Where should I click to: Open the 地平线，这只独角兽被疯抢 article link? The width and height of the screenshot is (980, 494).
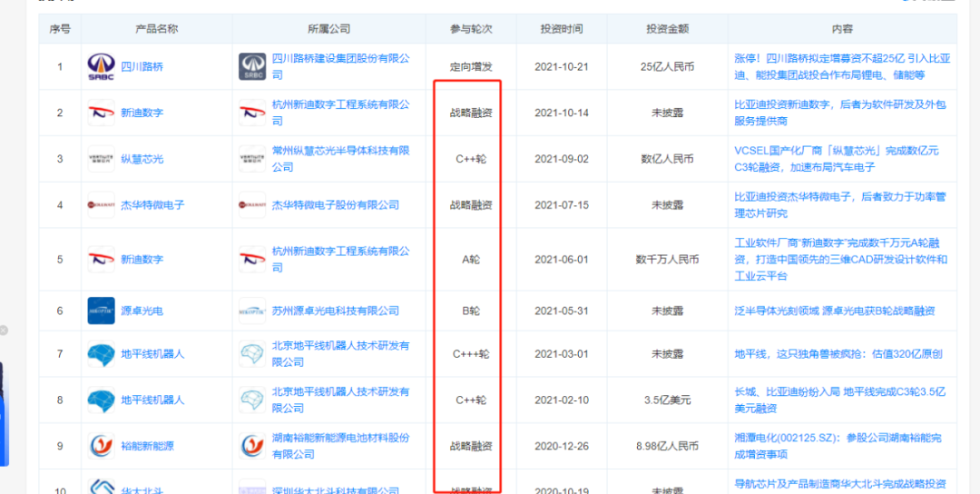click(838, 354)
